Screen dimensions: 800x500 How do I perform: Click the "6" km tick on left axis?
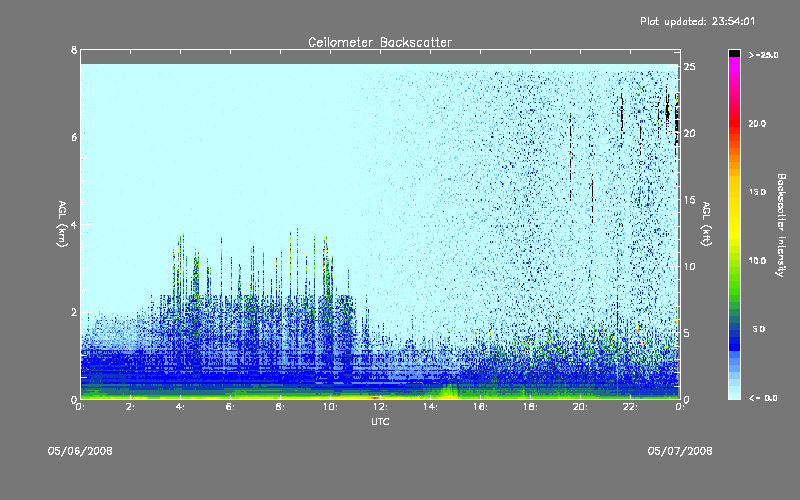tap(74, 137)
